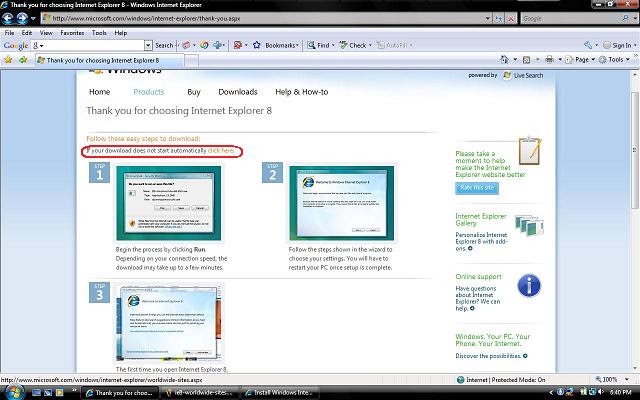Viewport: 640px width, 400px height.
Task: Click the Rate this site button
Action: [477, 188]
